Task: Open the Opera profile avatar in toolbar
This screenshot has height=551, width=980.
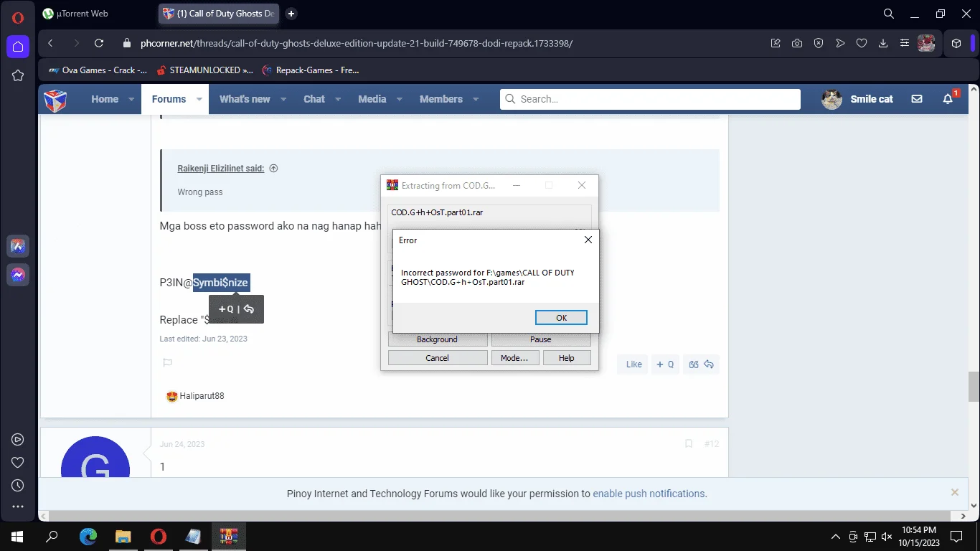Action: (926, 43)
